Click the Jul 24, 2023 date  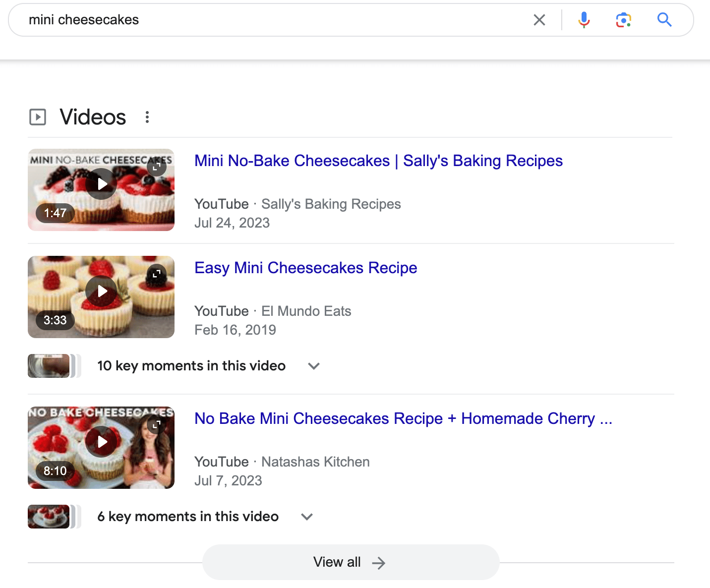tap(232, 223)
